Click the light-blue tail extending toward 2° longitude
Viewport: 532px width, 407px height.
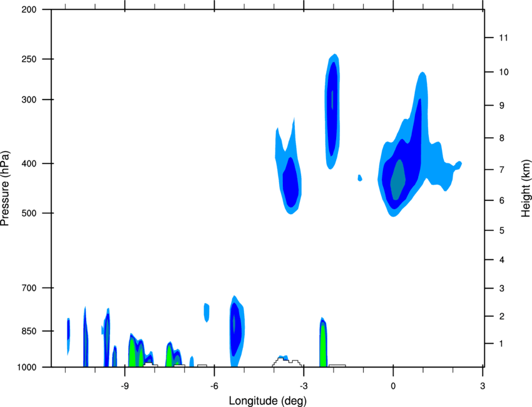pyautogui.click(x=442, y=167)
